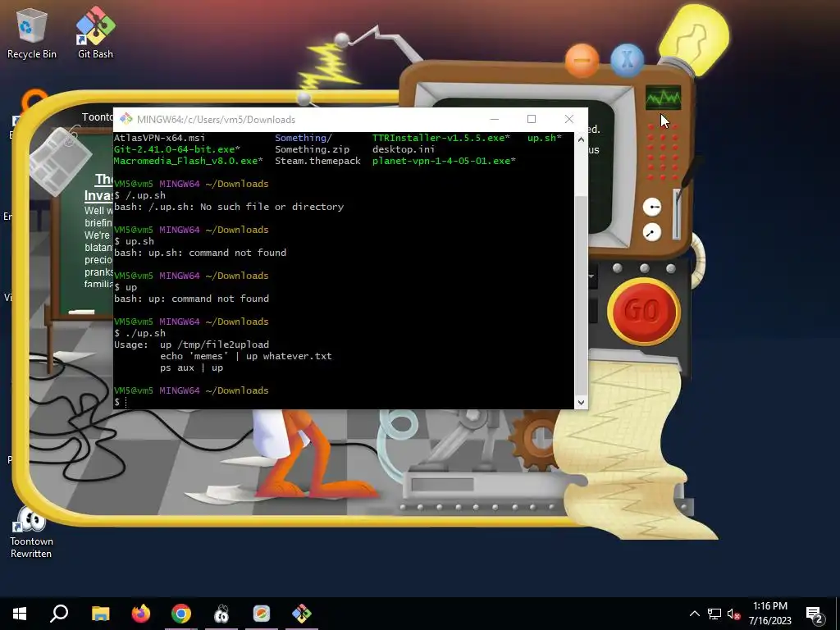Viewport: 840px width, 630px height.
Task: Click 'Steam.themepack' in terminal listing
Action: pyautogui.click(x=317, y=161)
